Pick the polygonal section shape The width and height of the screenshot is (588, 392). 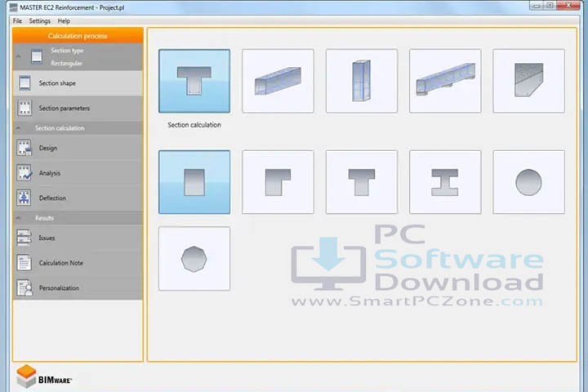tap(194, 258)
